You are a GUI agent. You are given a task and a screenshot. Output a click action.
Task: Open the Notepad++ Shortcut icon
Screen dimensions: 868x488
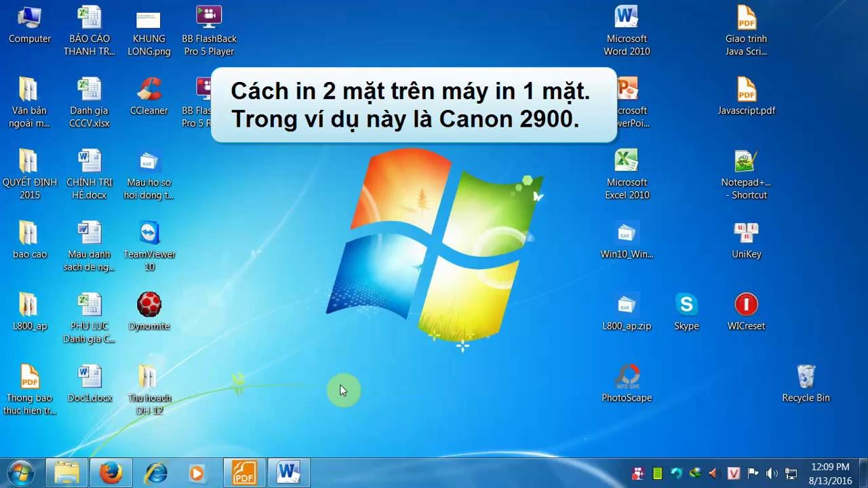pyautogui.click(x=746, y=175)
